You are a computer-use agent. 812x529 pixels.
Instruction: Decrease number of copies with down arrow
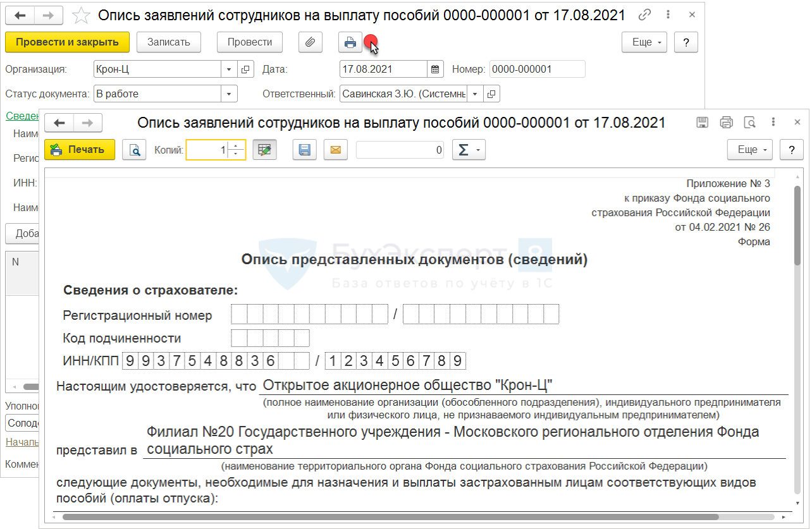pyautogui.click(x=235, y=154)
